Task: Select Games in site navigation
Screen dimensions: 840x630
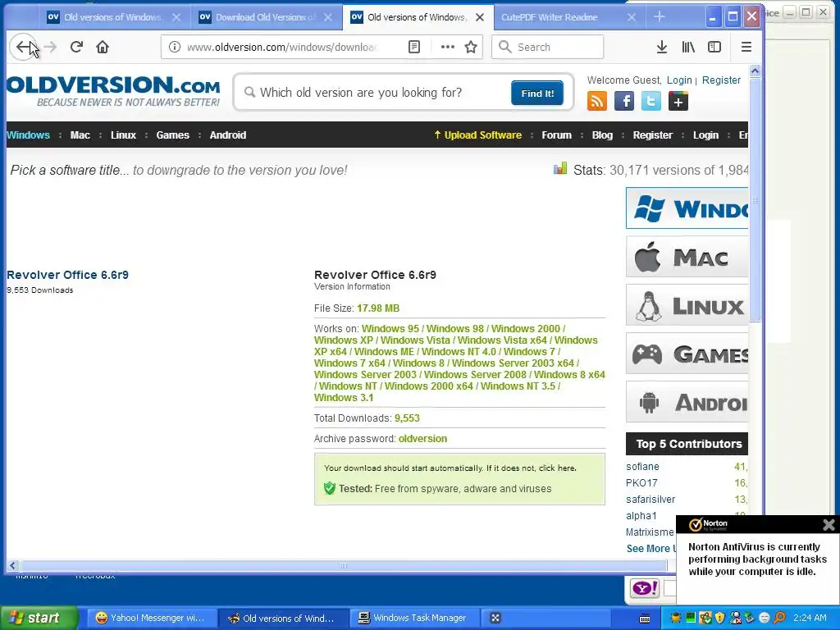Action: point(172,135)
